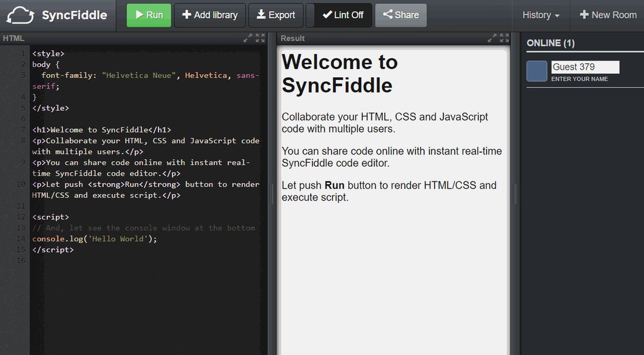This screenshot has height=355, width=644.
Task: Click the Export button
Action: (x=276, y=15)
